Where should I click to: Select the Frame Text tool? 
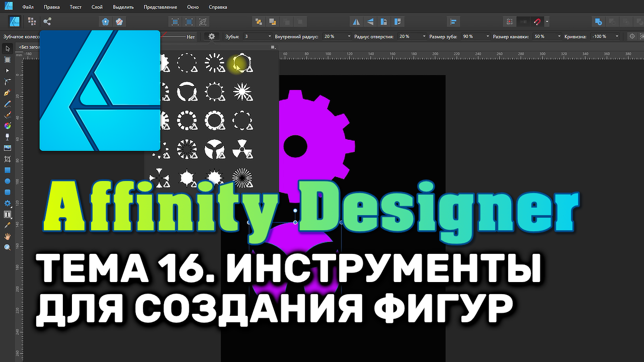8,214
